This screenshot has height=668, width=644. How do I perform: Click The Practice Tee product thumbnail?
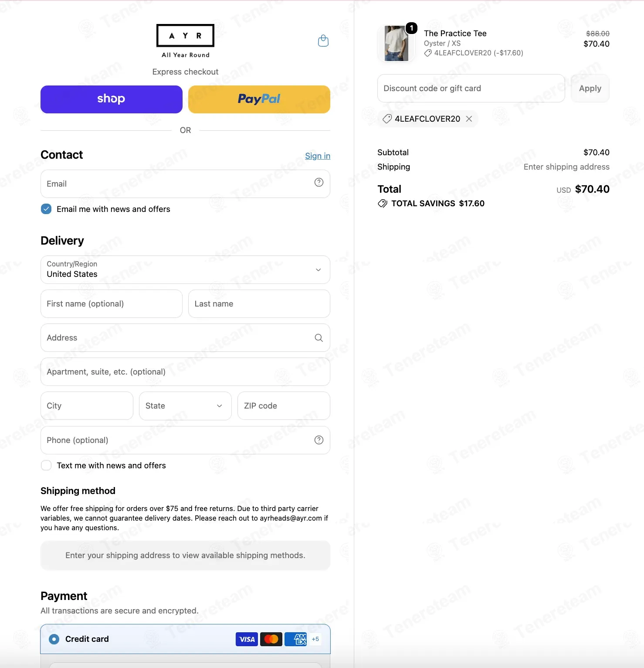(397, 43)
